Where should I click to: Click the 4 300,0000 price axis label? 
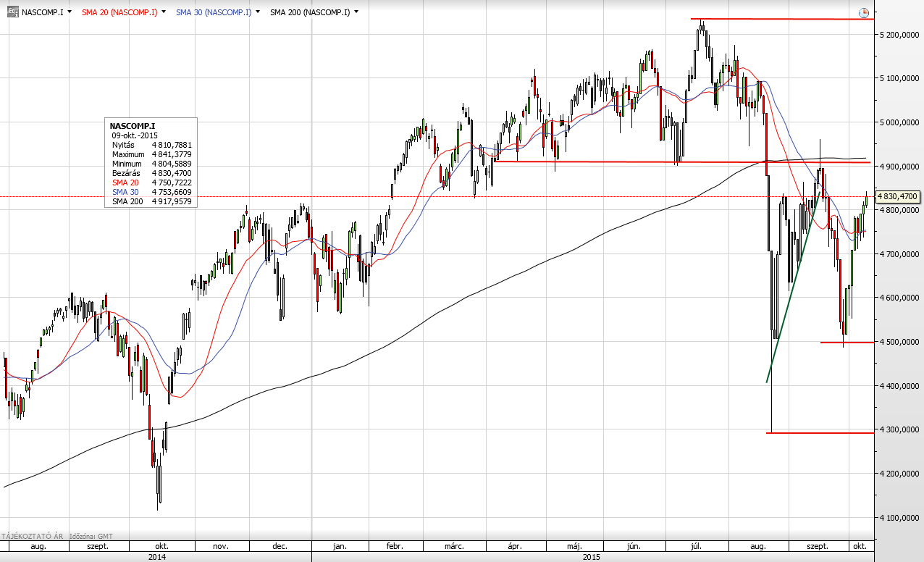tap(899, 429)
